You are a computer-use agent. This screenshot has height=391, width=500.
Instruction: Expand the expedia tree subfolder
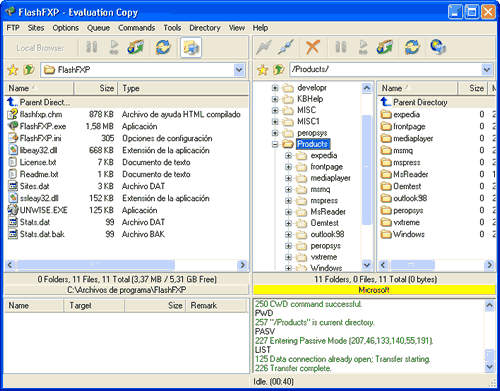(288, 156)
